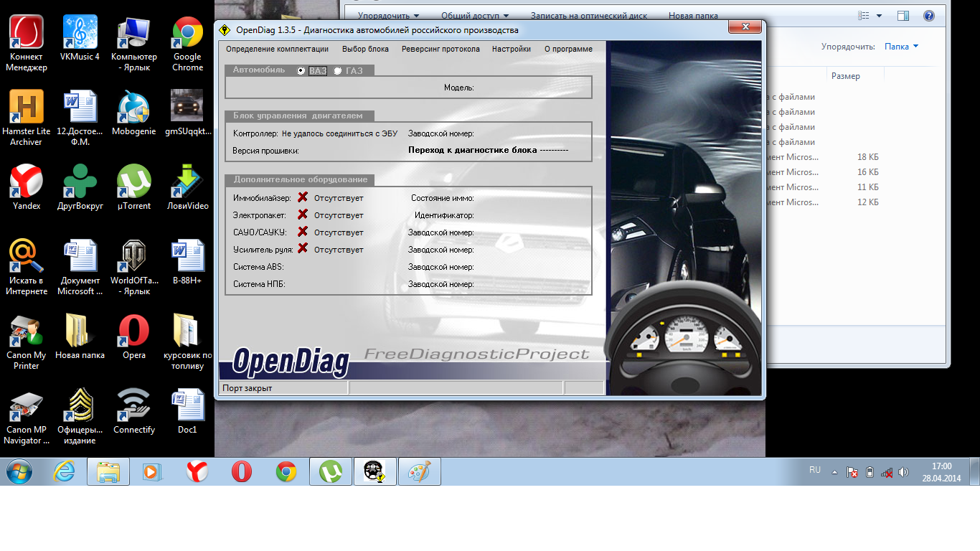Open the Windows Start menu
980x551 pixels.
pyautogui.click(x=19, y=471)
